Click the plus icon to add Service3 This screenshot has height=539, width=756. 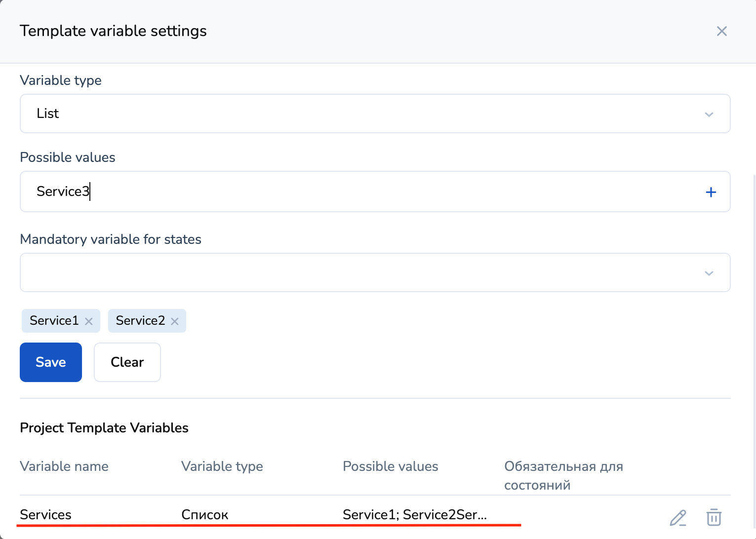[x=711, y=192]
